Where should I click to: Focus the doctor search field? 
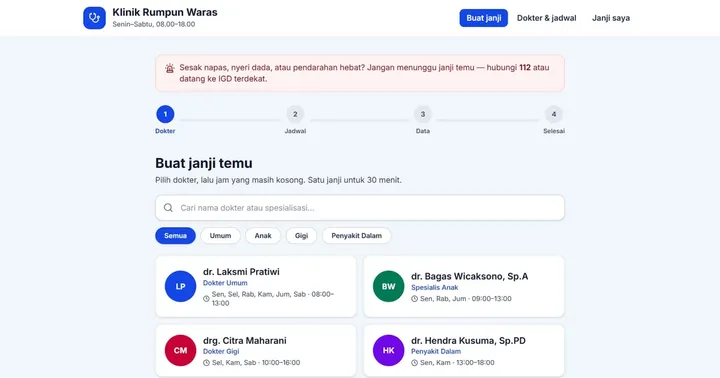pos(360,208)
